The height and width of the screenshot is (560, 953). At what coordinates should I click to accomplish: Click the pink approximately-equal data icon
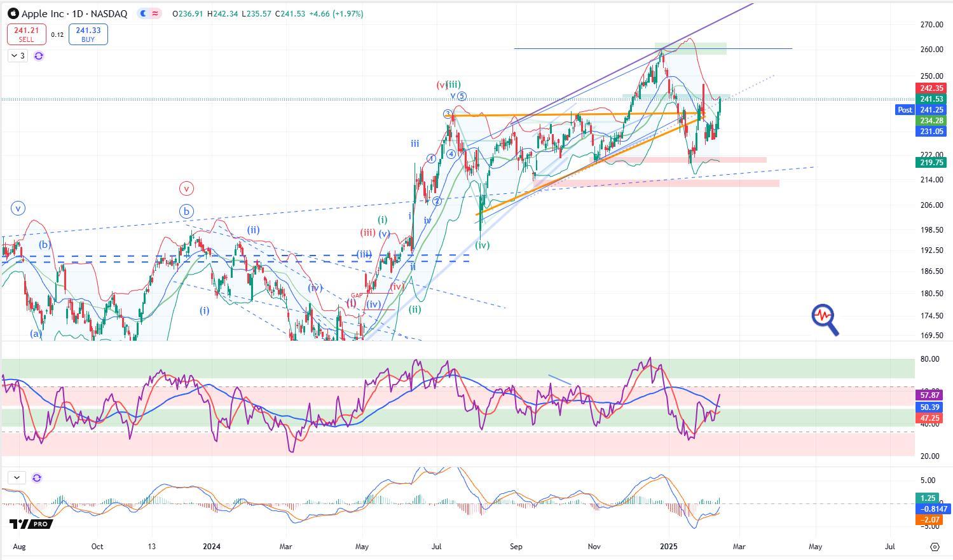(x=156, y=13)
